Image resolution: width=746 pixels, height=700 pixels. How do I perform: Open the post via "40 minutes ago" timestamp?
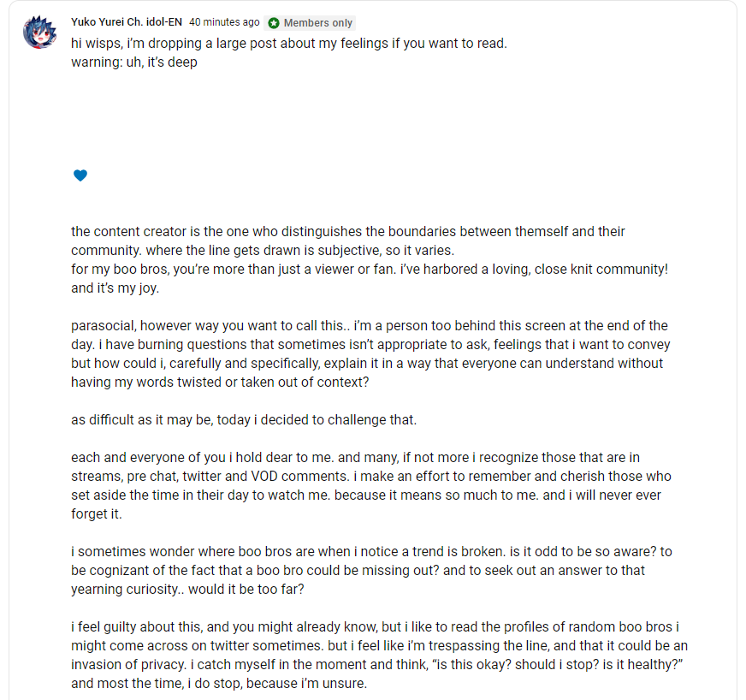pyautogui.click(x=224, y=22)
